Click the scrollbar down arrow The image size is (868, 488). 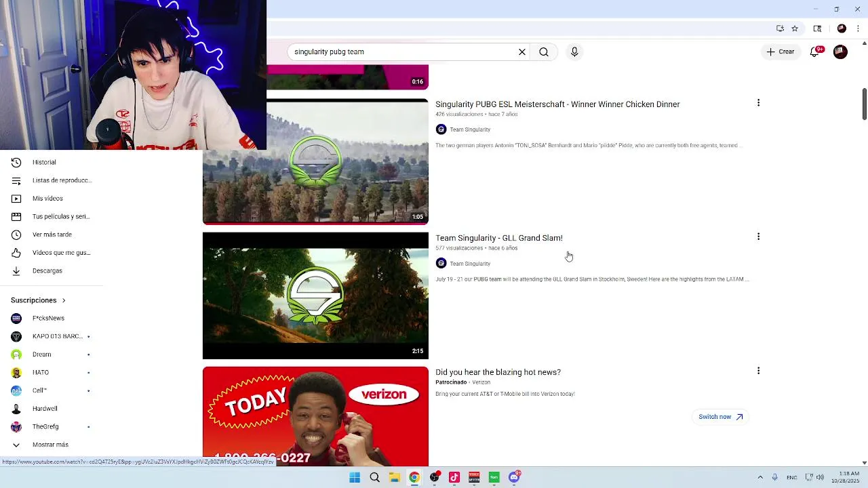click(864, 463)
